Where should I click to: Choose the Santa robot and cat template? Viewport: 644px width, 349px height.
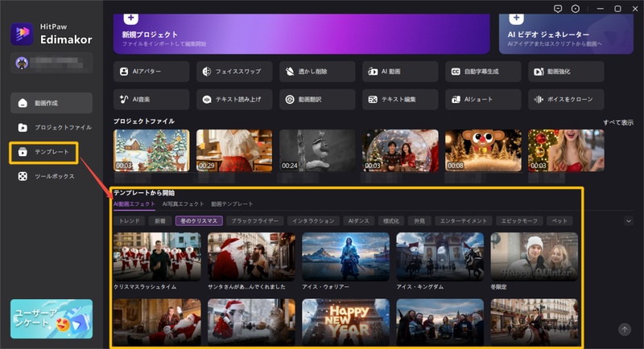click(x=251, y=322)
